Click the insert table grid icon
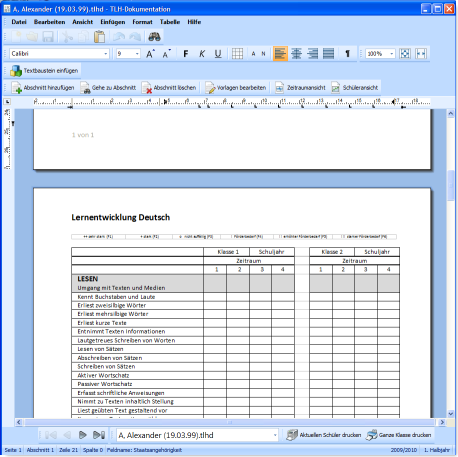The height and width of the screenshot is (457, 458). click(x=237, y=54)
